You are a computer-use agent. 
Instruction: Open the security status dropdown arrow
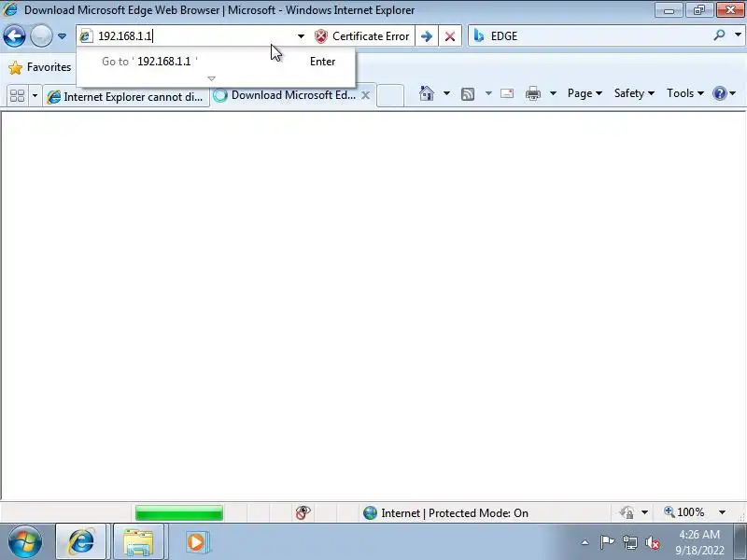click(x=644, y=512)
